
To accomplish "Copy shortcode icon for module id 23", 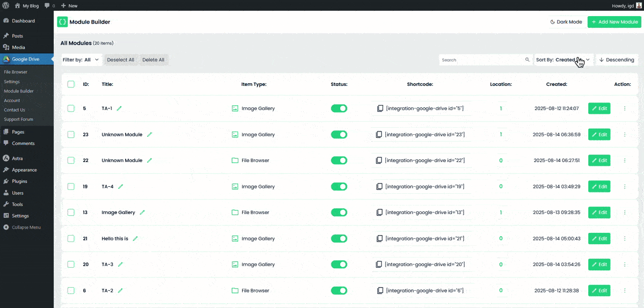I will tap(379, 135).
